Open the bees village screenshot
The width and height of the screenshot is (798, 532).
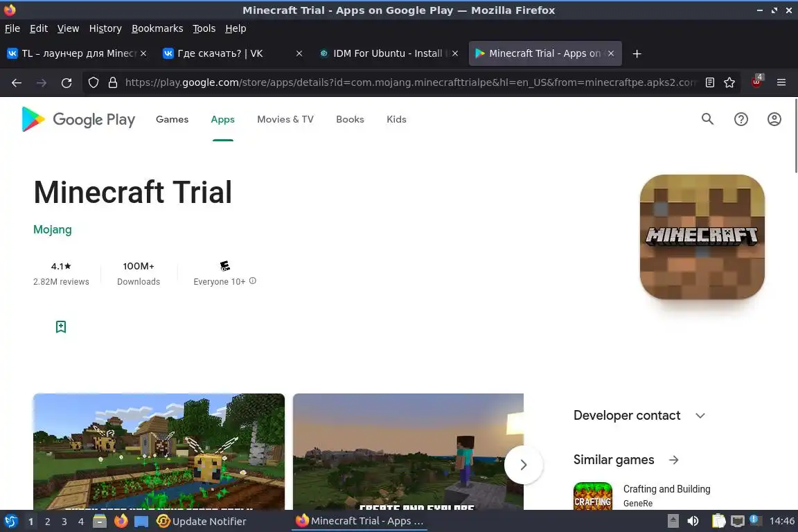159,452
